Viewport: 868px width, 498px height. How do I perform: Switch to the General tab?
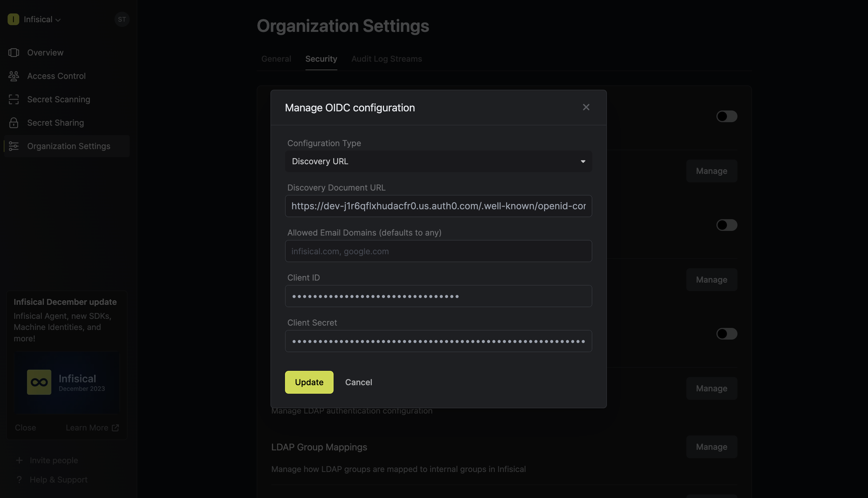pos(276,59)
